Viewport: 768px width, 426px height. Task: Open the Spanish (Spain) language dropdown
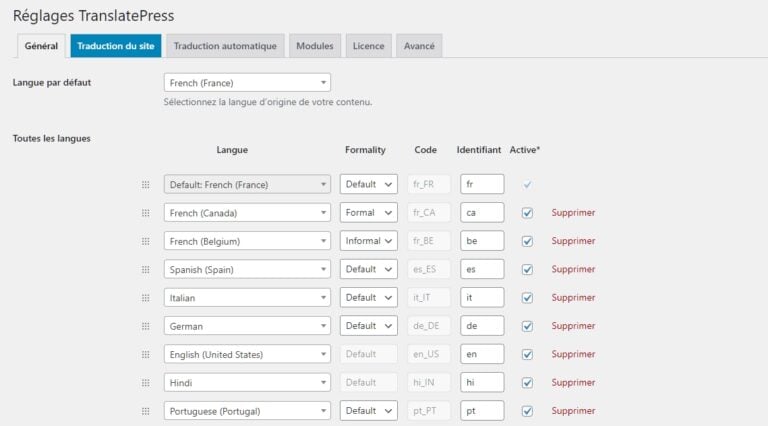247,269
